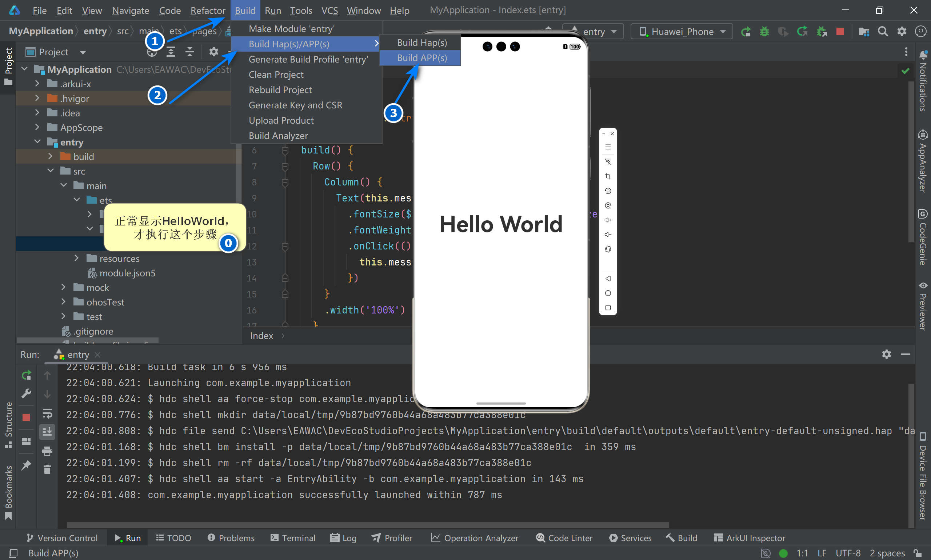Toggle scroll to end in Run console
The height and width of the screenshot is (560, 931).
pos(47,432)
